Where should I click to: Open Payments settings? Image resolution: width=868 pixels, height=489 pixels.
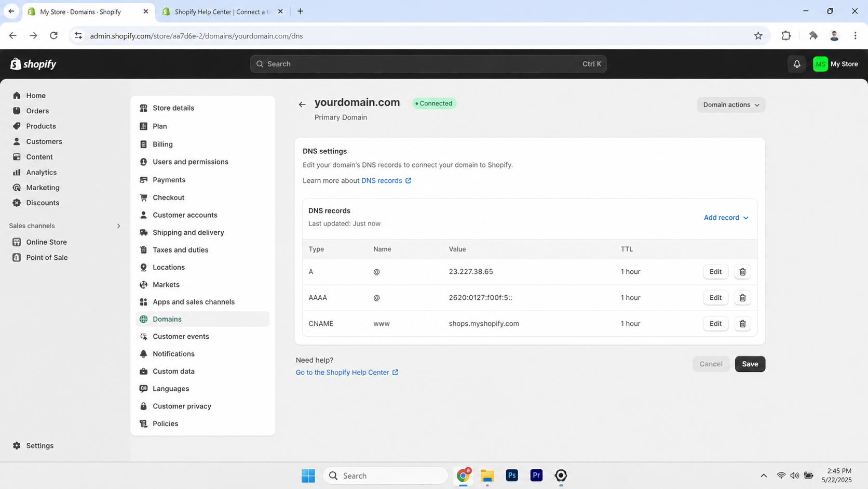(x=169, y=180)
